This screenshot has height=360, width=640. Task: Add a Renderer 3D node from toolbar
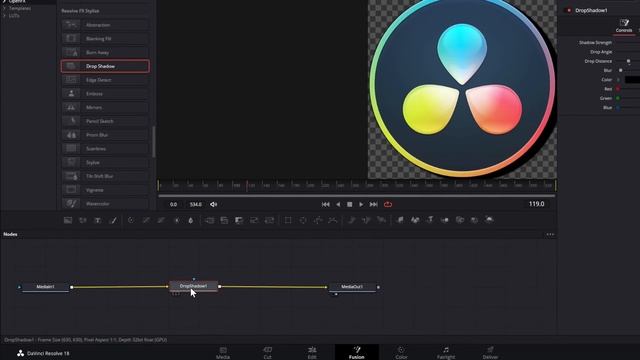point(489,220)
